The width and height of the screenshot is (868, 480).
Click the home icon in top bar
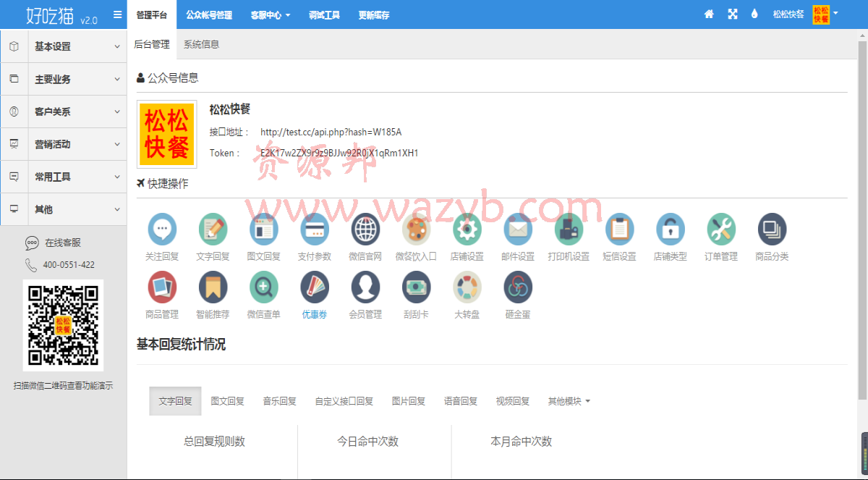point(709,14)
